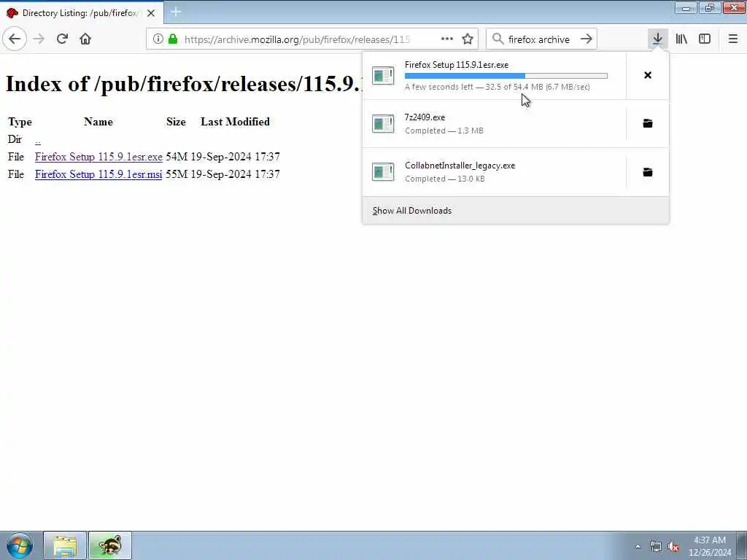747x560 pixels.
Task: Cancel the Firefox Setup 115.9.1esr.exe download
Action: (648, 75)
